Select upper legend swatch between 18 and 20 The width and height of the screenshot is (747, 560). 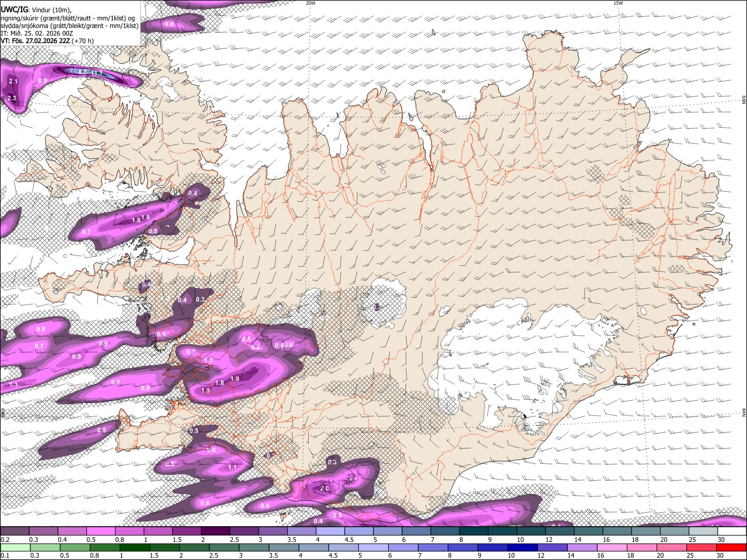645,531
